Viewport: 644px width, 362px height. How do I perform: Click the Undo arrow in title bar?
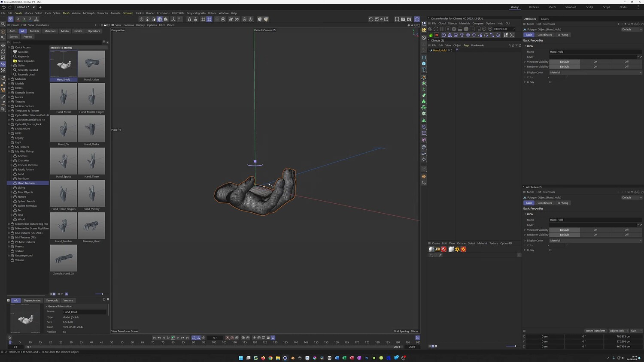4,7
